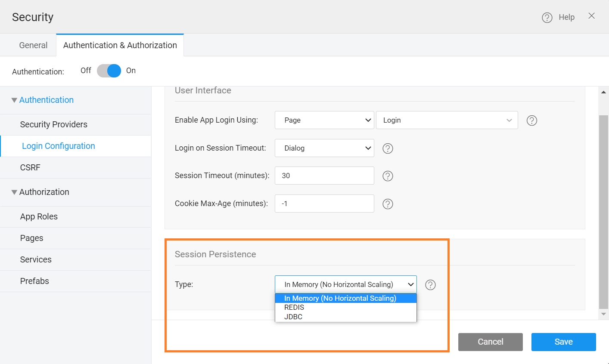The height and width of the screenshot is (364, 609).
Task: Collapse the Authentication section
Action: coord(15,100)
